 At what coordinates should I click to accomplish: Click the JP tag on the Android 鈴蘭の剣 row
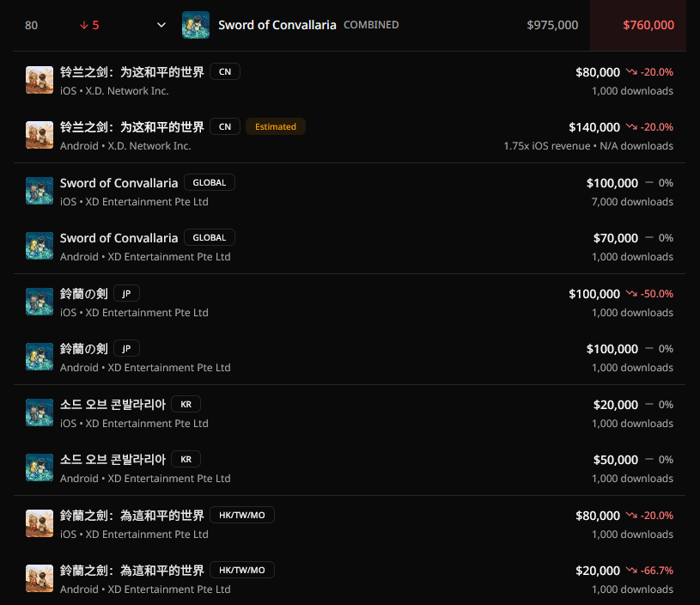pos(126,348)
